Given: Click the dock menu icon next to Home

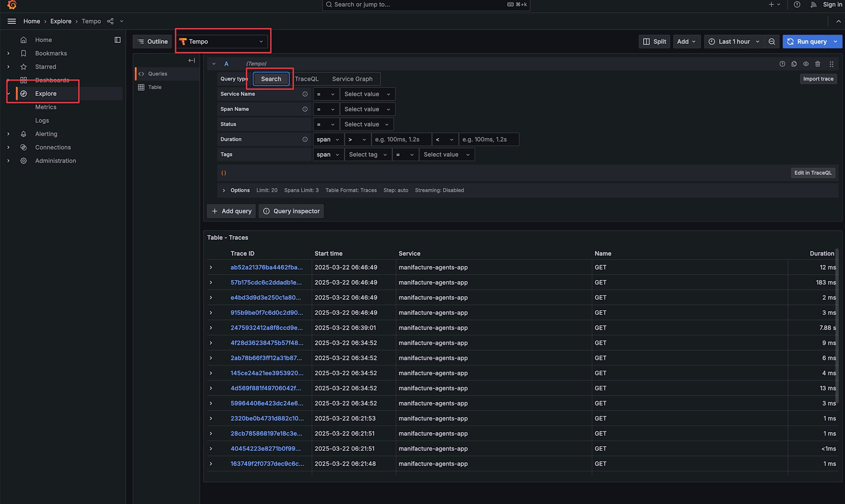Looking at the screenshot, I should click(x=117, y=40).
